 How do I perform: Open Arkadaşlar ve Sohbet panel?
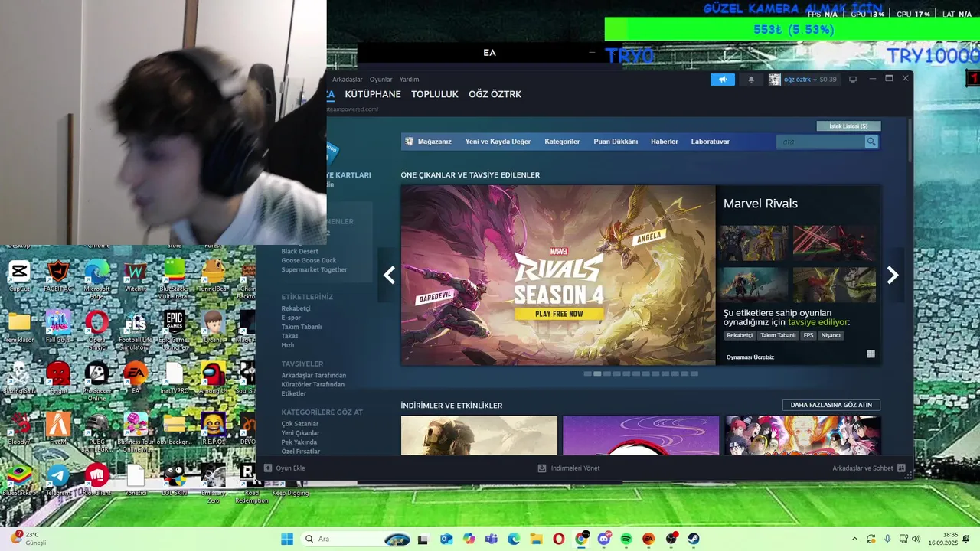point(869,468)
